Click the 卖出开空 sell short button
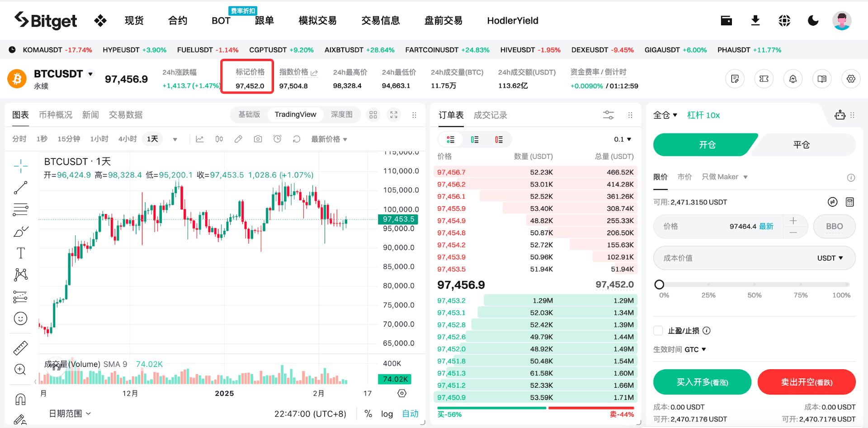This screenshot has width=868, height=428. 807,382
